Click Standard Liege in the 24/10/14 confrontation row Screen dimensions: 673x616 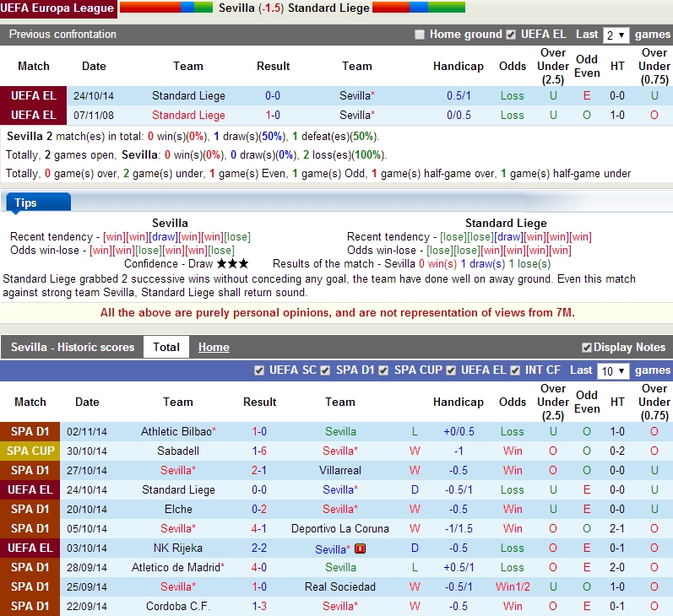click(188, 95)
